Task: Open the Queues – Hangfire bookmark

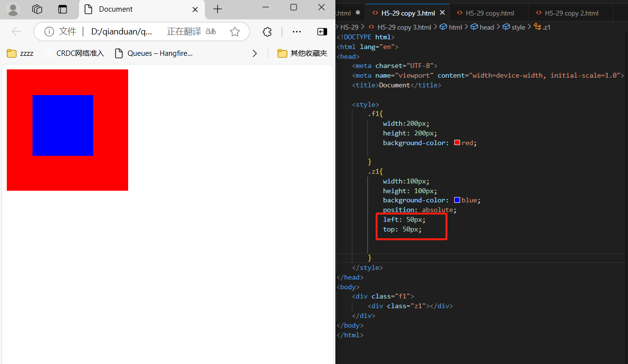Action: 154,53
